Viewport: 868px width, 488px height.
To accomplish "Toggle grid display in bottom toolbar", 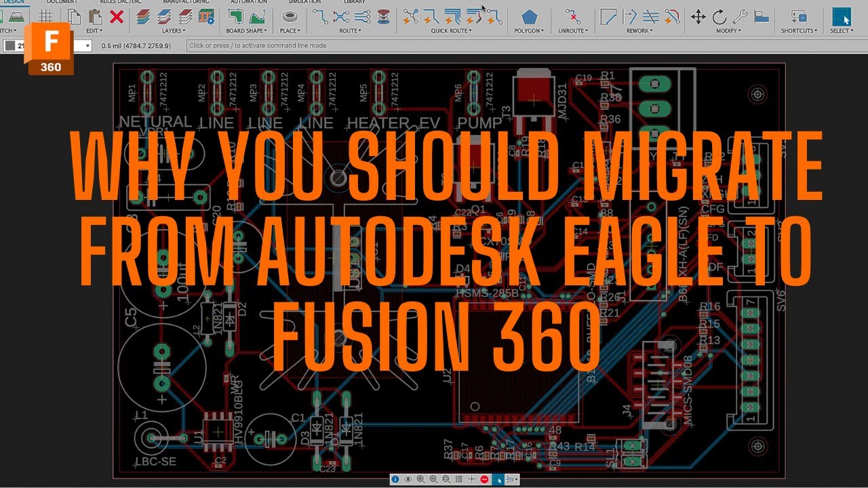I will (459, 479).
